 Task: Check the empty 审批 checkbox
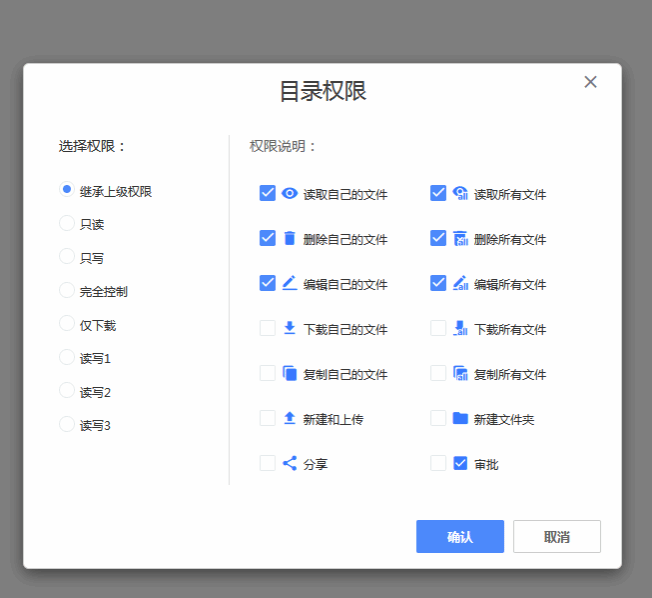(438, 463)
